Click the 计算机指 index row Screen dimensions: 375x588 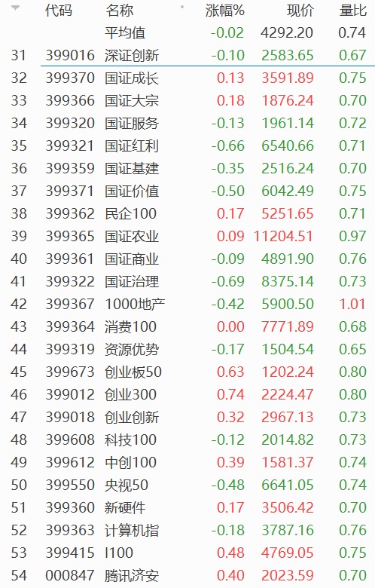click(187, 530)
